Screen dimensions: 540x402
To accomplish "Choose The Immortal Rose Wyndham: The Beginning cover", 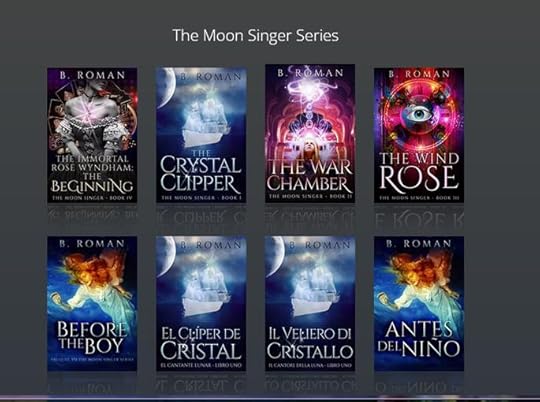I will pos(92,135).
